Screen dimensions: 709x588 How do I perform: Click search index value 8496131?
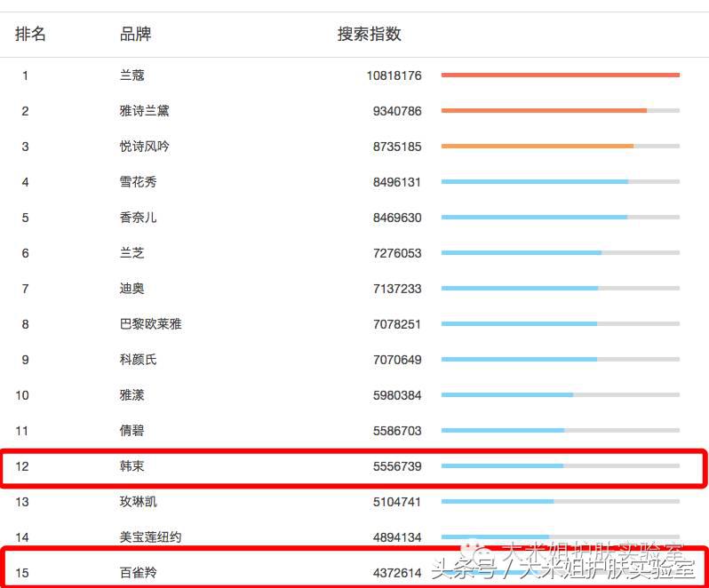397,182
